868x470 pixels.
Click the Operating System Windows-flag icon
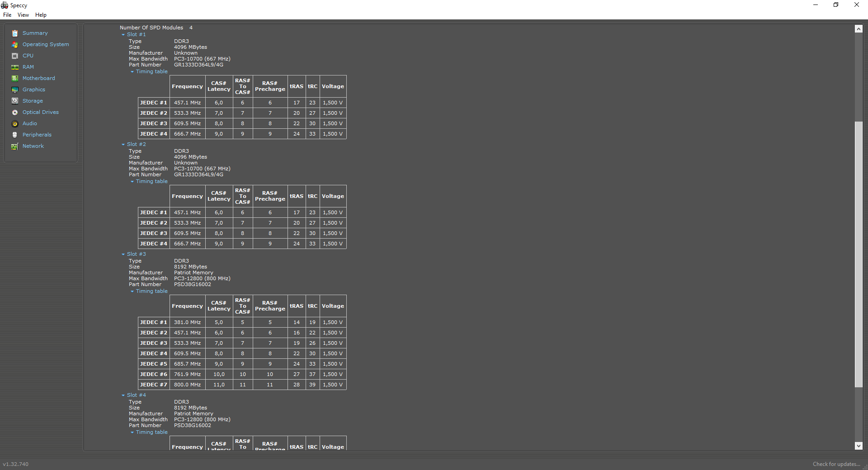tap(15, 44)
